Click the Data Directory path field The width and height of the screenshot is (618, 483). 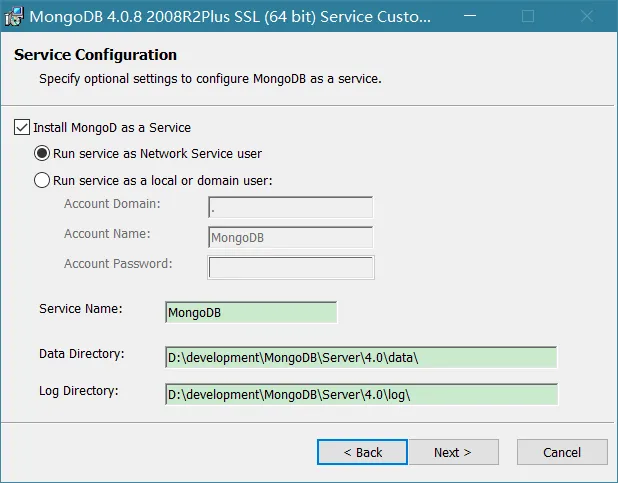point(360,358)
